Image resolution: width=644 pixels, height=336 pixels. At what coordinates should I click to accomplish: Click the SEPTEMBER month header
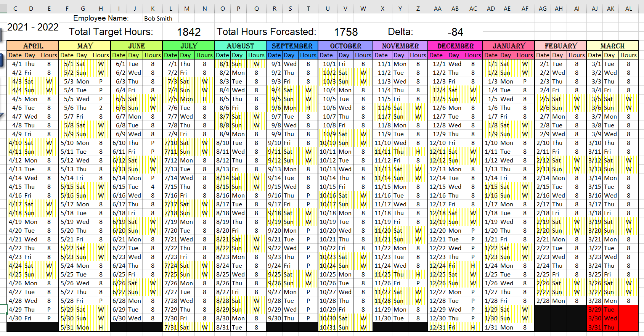[x=292, y=46]
